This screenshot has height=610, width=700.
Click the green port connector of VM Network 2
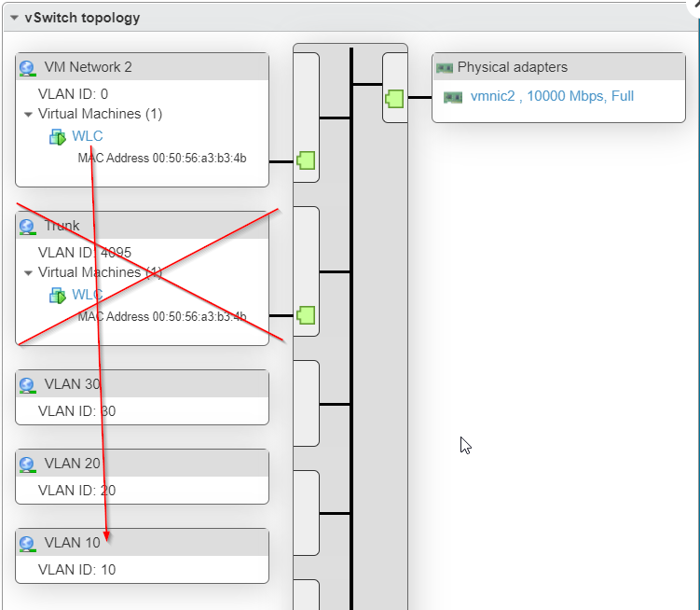tap(306, 160)
